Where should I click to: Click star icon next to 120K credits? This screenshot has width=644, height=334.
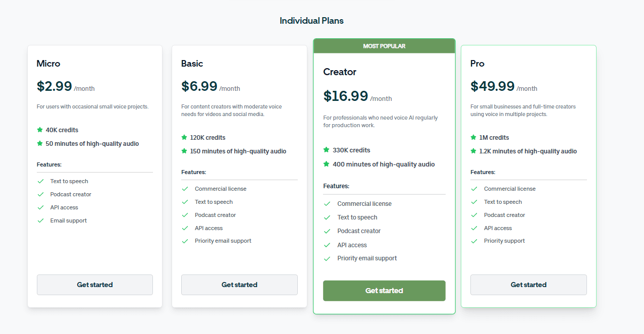click(x=184, y=137)
